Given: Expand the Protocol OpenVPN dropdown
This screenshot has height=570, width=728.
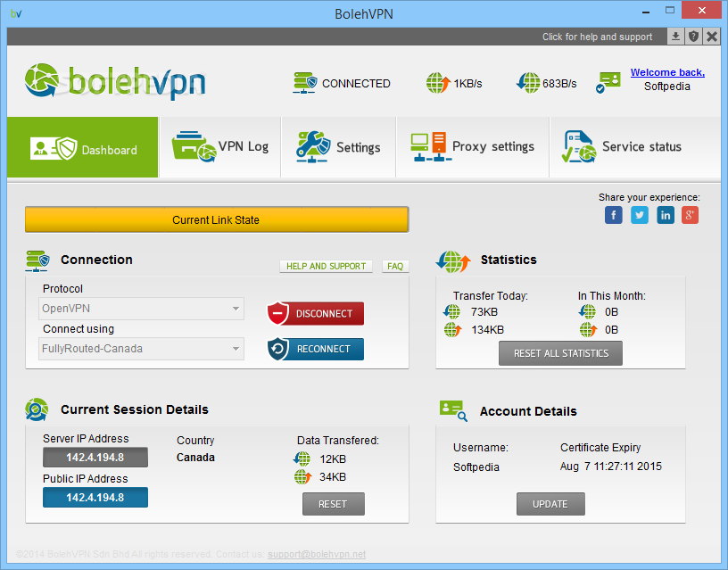Looking at the screenshot, I should (141, 309).
